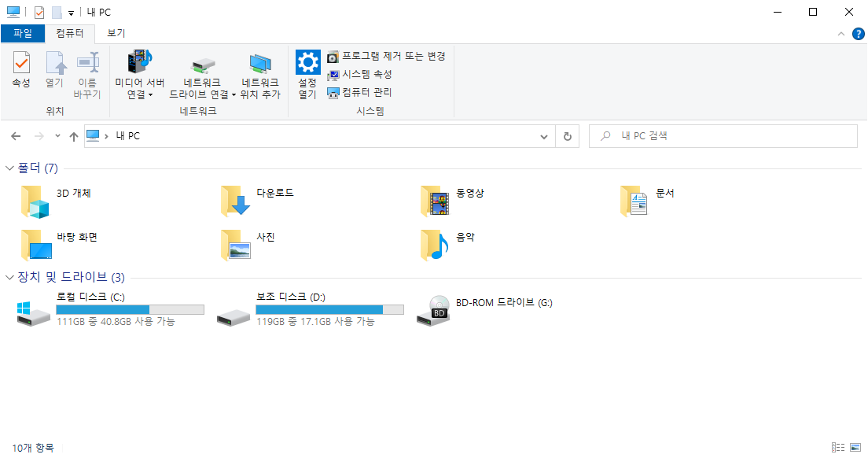The width and height of the screenshot is (868, 458).
Task: Switch to large icons view in status bar
Action: coord(856,448)
